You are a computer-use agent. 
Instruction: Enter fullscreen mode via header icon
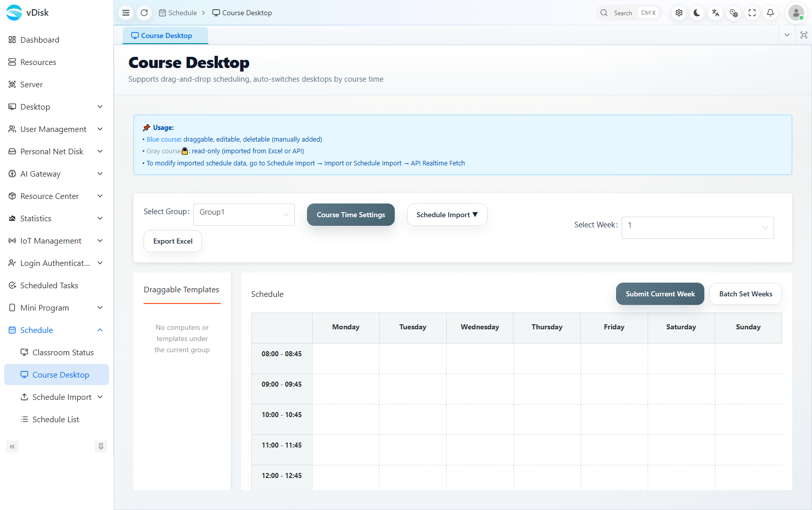point(752,13)
